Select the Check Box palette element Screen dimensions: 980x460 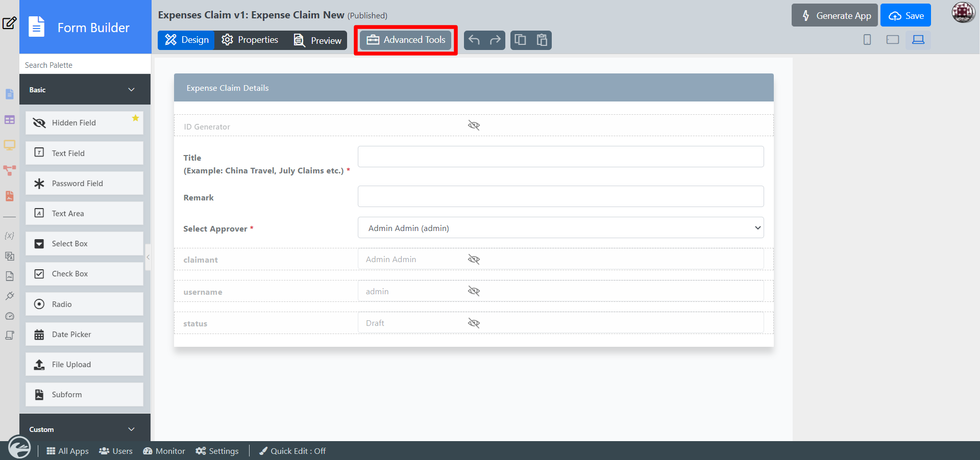point(85,274)
